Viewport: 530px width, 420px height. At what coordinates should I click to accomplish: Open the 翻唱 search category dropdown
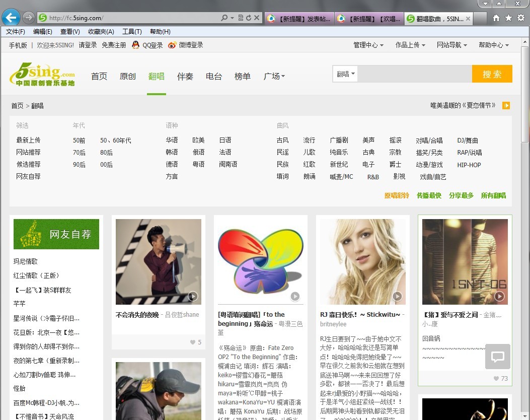pyautogui.click(x=346, y=74)
